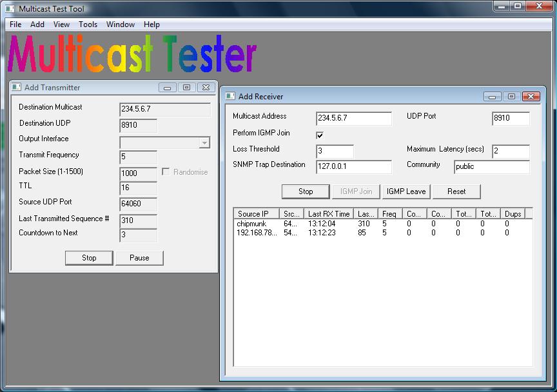Click the SNMP Trap Destination field
Viewport: 557px width, 392px height.
[354, 167]
